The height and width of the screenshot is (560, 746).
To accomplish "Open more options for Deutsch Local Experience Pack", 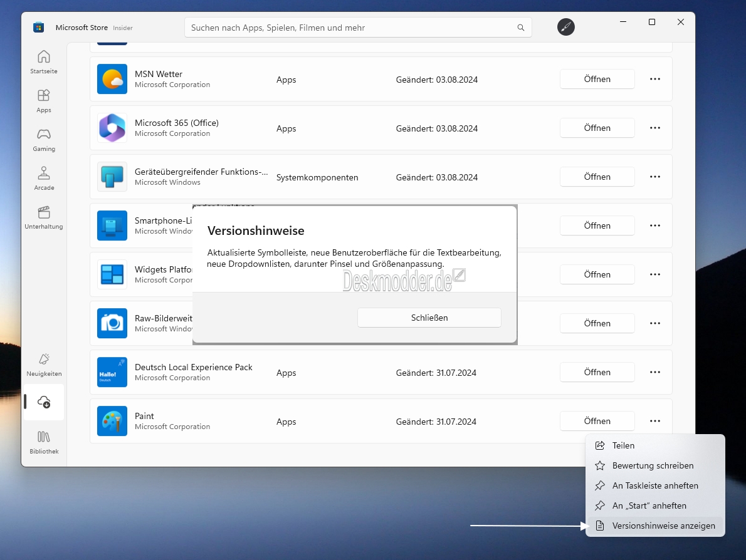I will 655,372.
